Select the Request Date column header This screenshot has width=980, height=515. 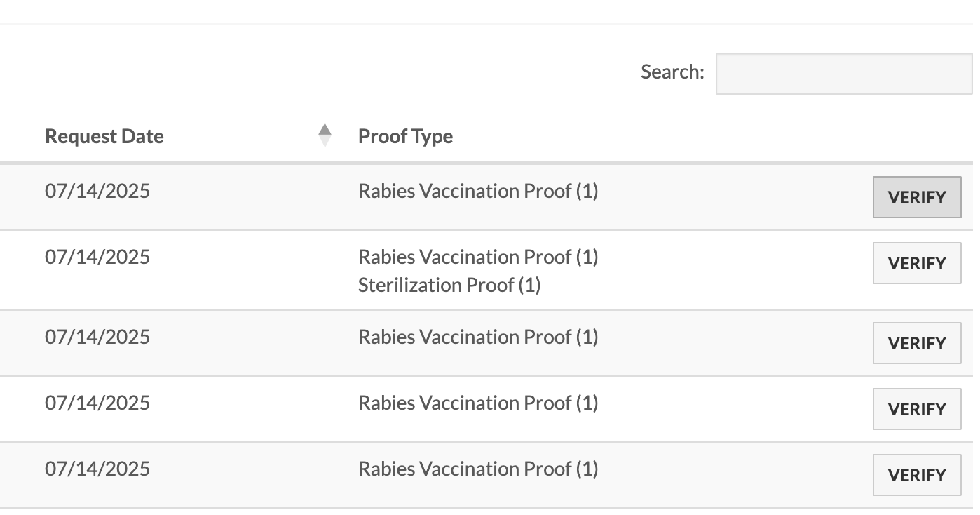pos(104,136)
